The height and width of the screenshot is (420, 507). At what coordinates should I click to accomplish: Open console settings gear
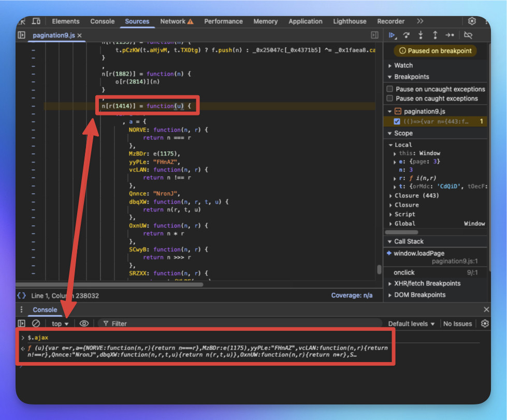click(x=485, y=323)
